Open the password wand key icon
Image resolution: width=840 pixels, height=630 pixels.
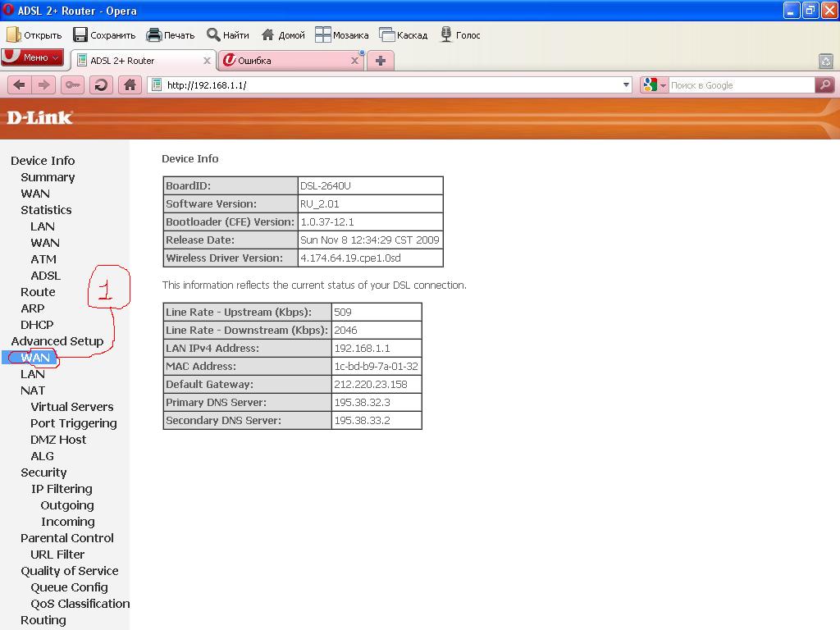(73, 84)
